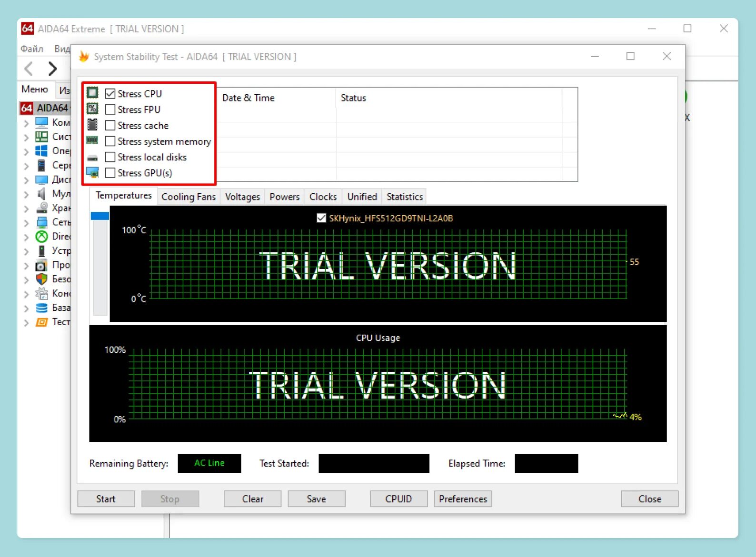Image resolution: width=756 pixels, height=557 pixels.
Task: Expand the Dire tree node chevron
Action: pos(26,237)
